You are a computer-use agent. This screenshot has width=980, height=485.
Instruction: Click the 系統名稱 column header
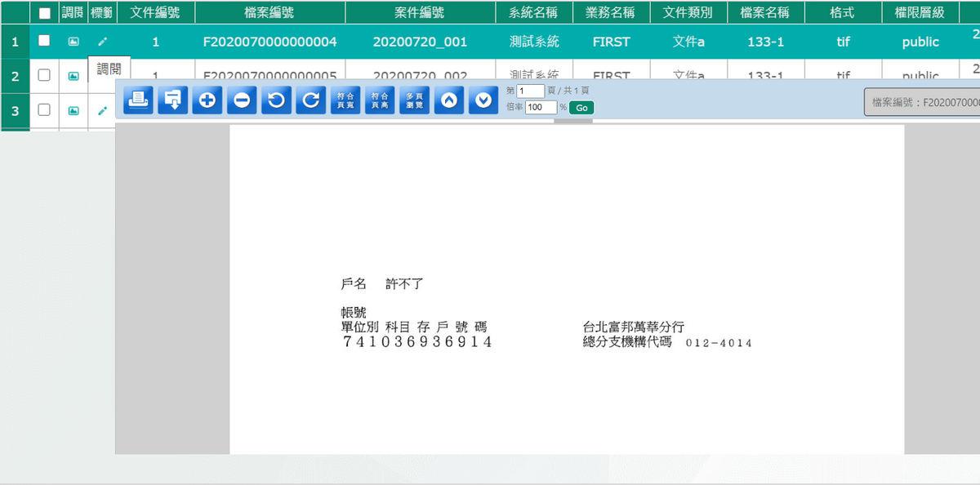tap(533, 13)
